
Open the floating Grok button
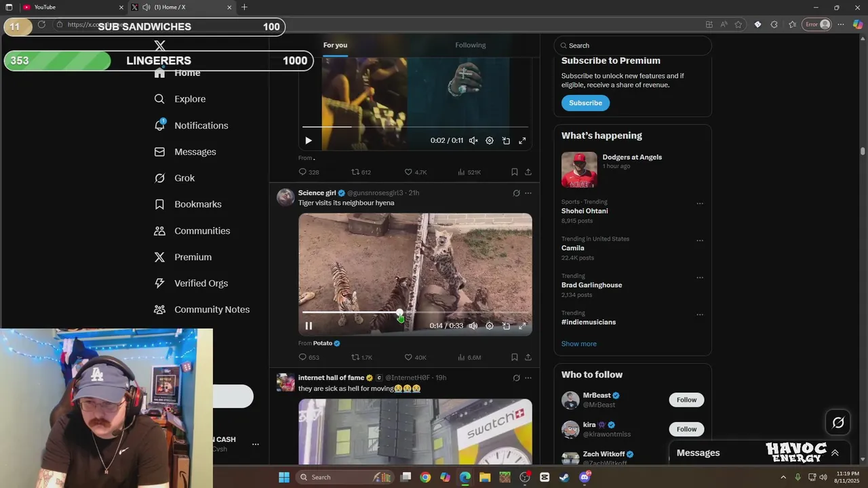click(838, 423)
